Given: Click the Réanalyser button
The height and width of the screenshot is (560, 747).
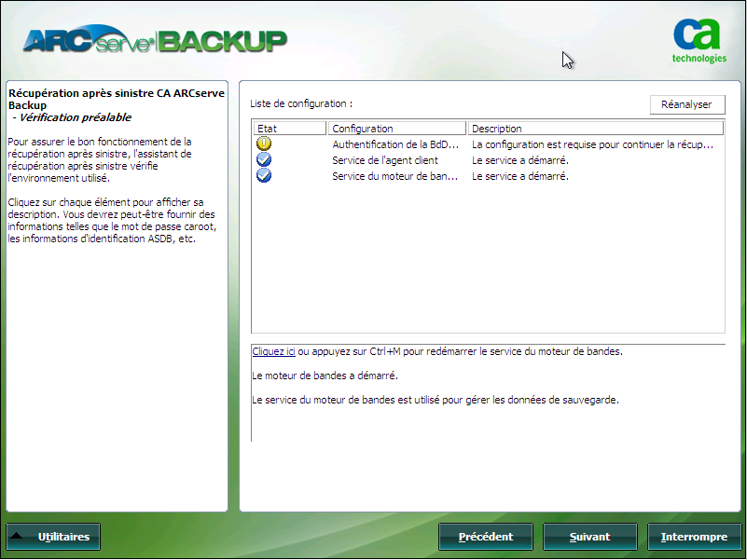Looking at the screenshot, I should [687, 104].
